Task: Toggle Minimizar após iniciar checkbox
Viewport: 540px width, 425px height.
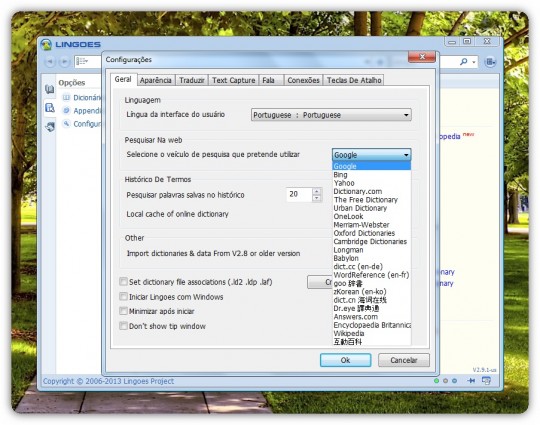Action: [x=123, y=311]
